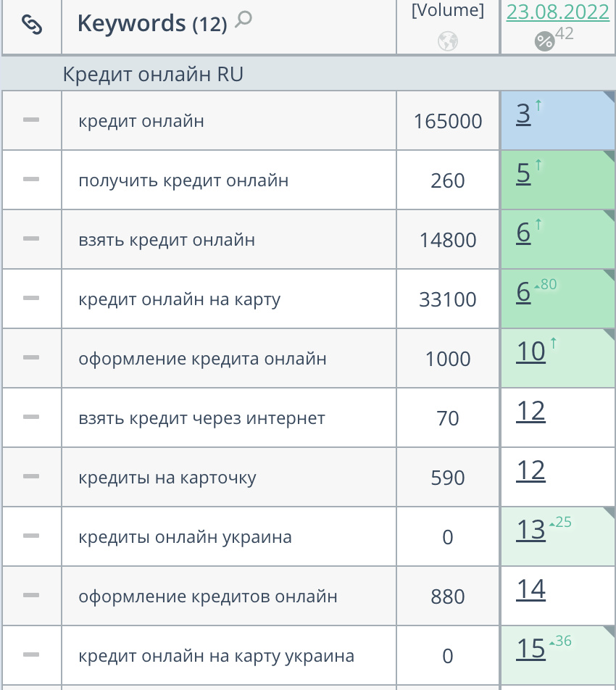Click dash icon beside 'взять кредит онлайн'

click(31, 238)
